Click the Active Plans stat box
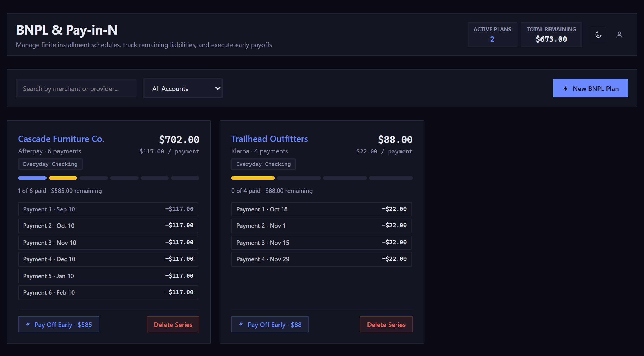This screenshot has width=644, height=356. pyautogui.click(x=492, y=35)
